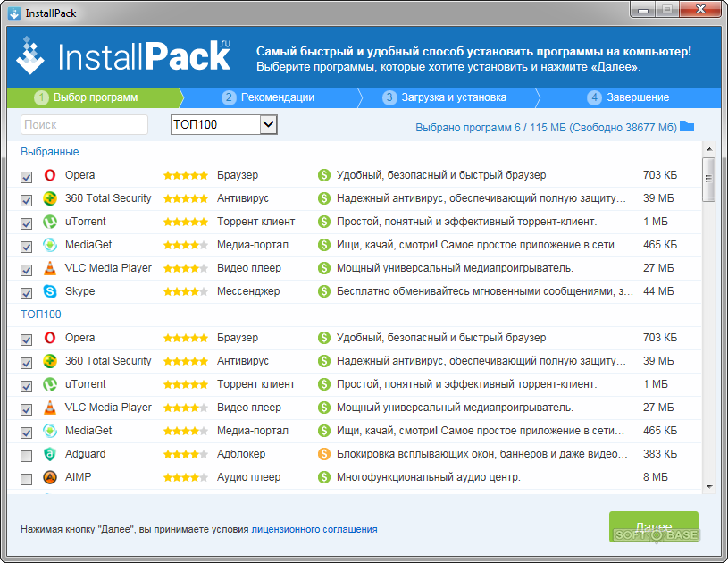Click the star rating of Adguard
The image size is (728, 563).
click(x=186, y=454)
